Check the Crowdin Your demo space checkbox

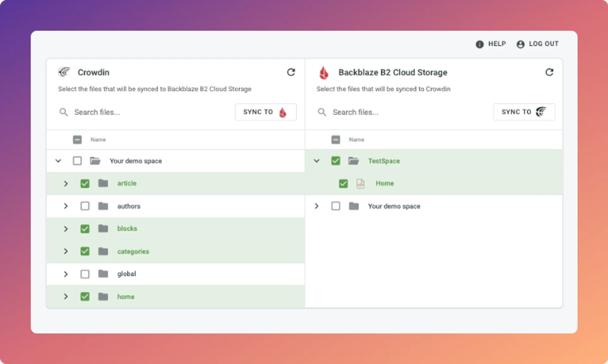[77, 161]
